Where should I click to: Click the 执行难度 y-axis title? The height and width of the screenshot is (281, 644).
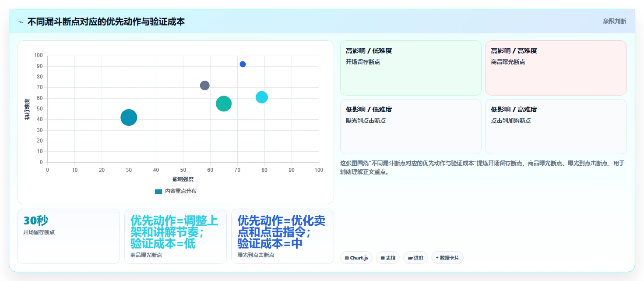27,109
